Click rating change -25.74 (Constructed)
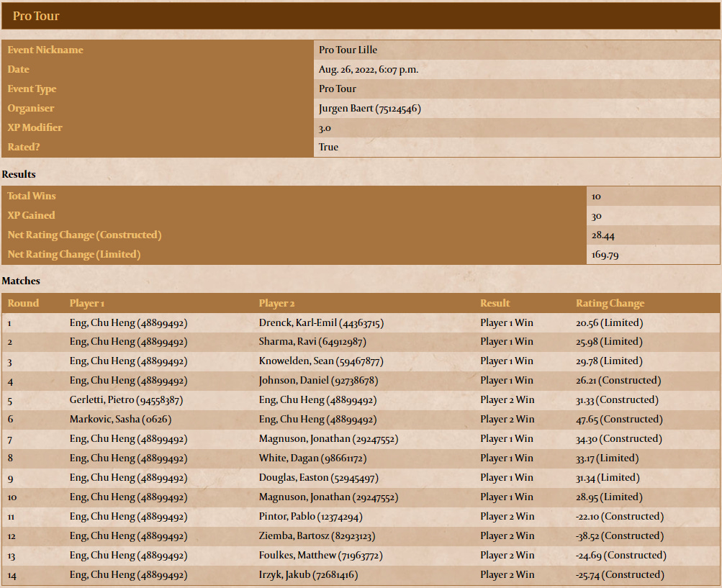Screen dimensions: 722x588 pyautogui.click(x=621, y=574)
